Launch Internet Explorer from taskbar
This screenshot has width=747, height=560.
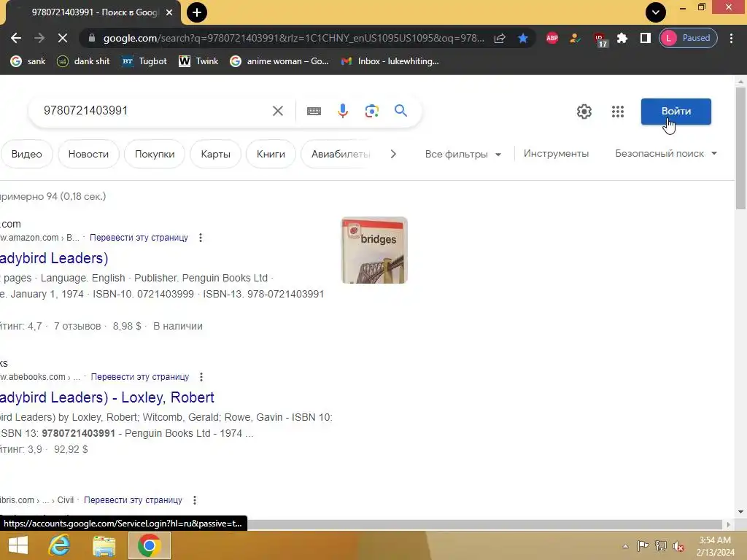tap(60, 545)
